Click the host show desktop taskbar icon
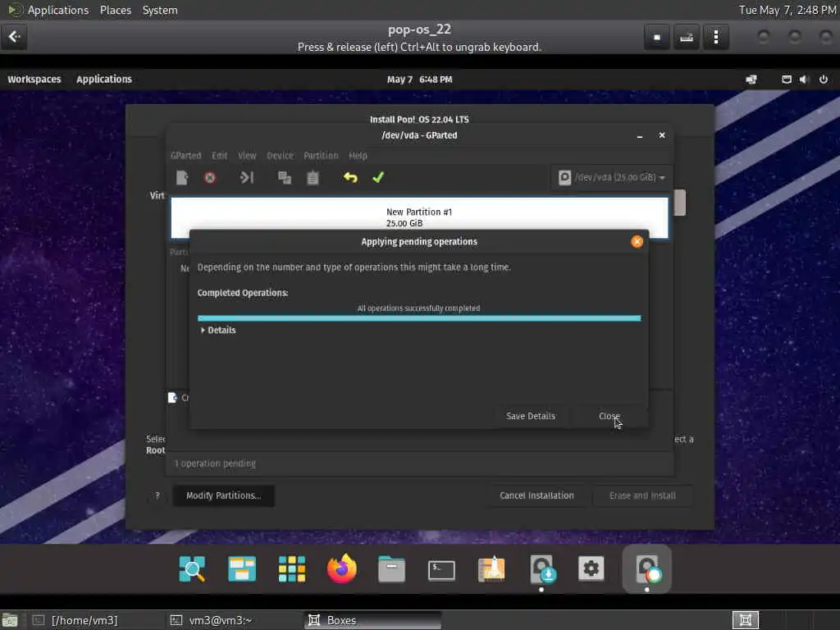 coord(10,620)
